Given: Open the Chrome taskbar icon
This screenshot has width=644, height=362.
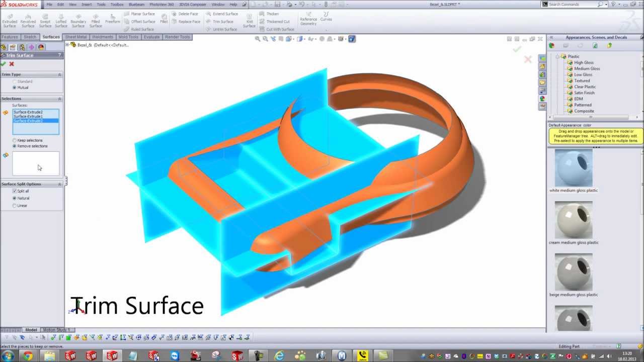Looking at the screenshot, I should point(28,356).
